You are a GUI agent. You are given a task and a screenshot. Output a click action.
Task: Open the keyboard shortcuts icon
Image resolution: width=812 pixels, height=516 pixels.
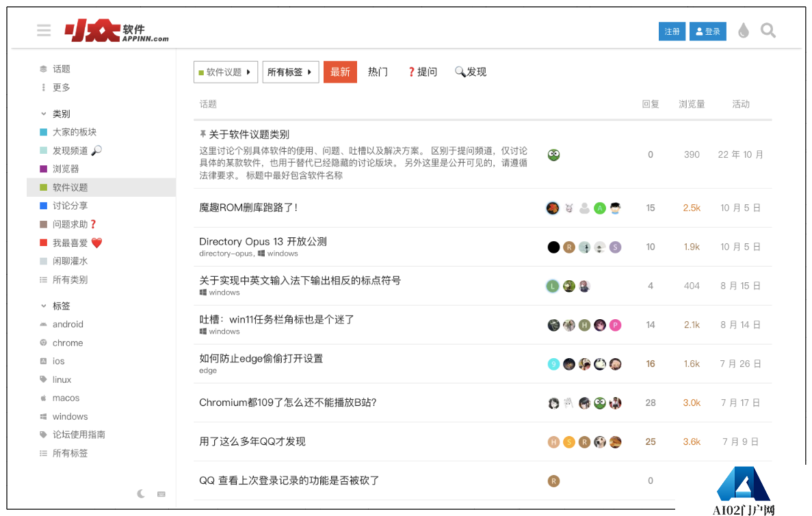161,494
